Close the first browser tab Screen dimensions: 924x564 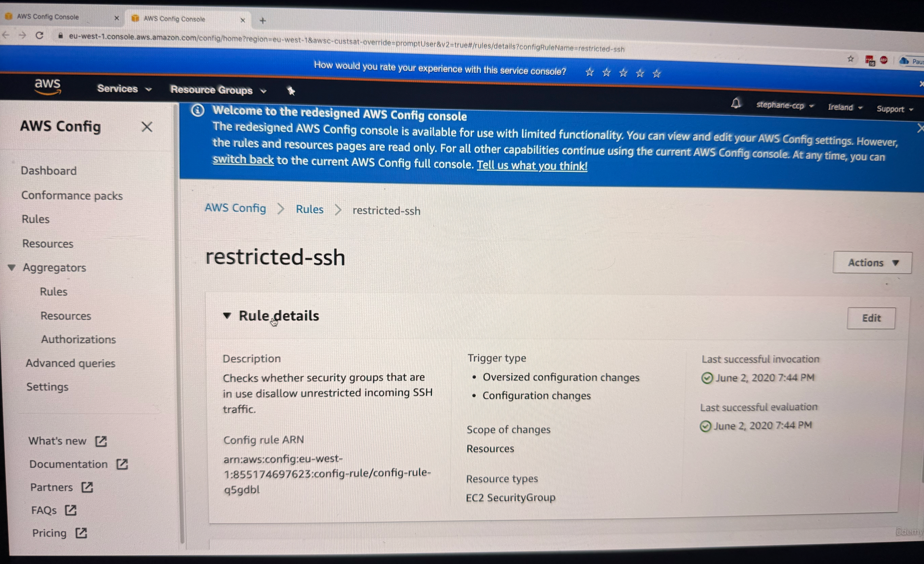coord(117,18)
